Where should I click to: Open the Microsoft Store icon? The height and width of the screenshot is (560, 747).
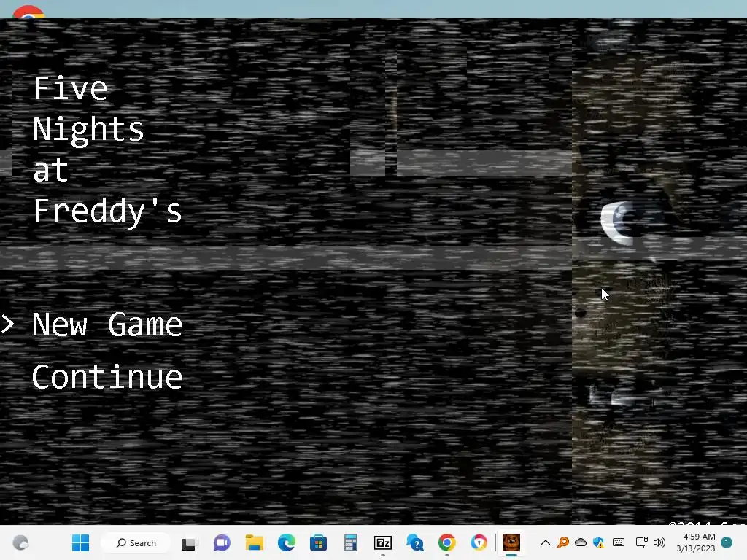pos(318,542)
